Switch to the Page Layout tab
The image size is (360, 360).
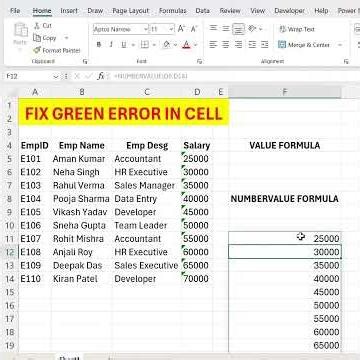click(131, 11)
